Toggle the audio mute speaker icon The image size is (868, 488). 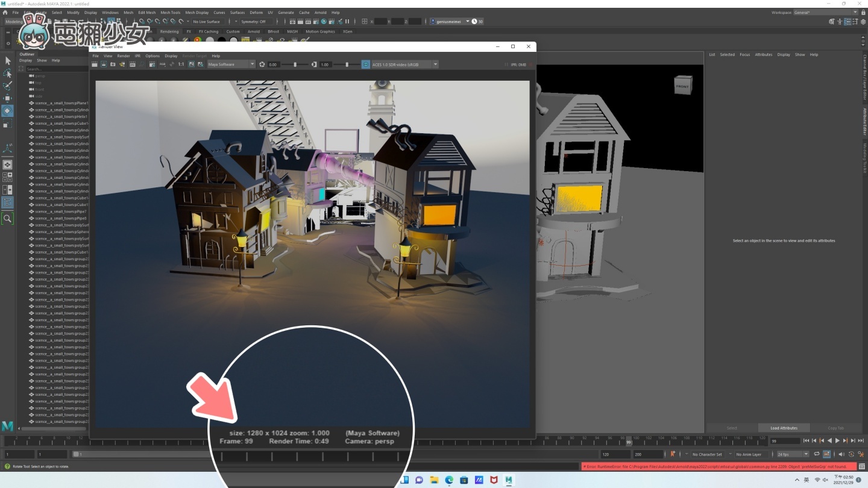(x=841, y=454)
